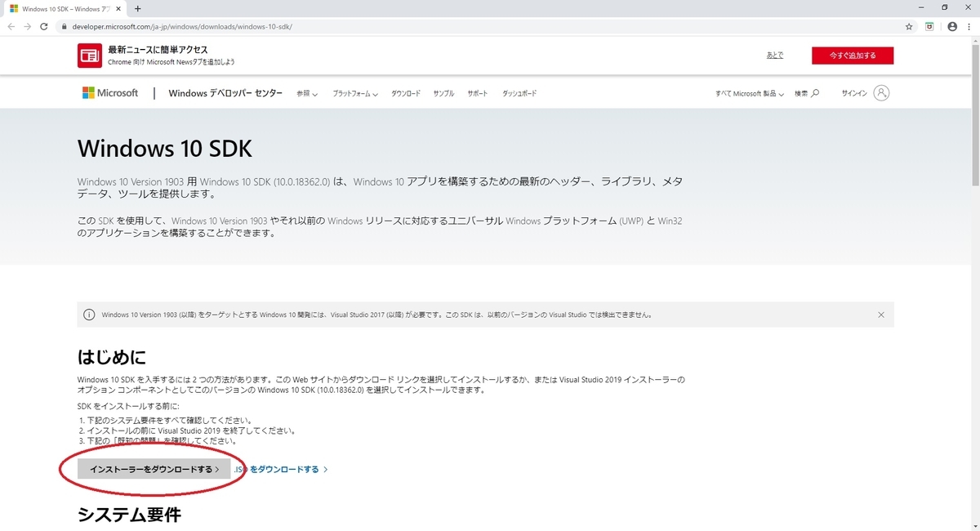Reload the page with refresh icon
The width and height of the screenshot is (980, 531).
[44, 26]
